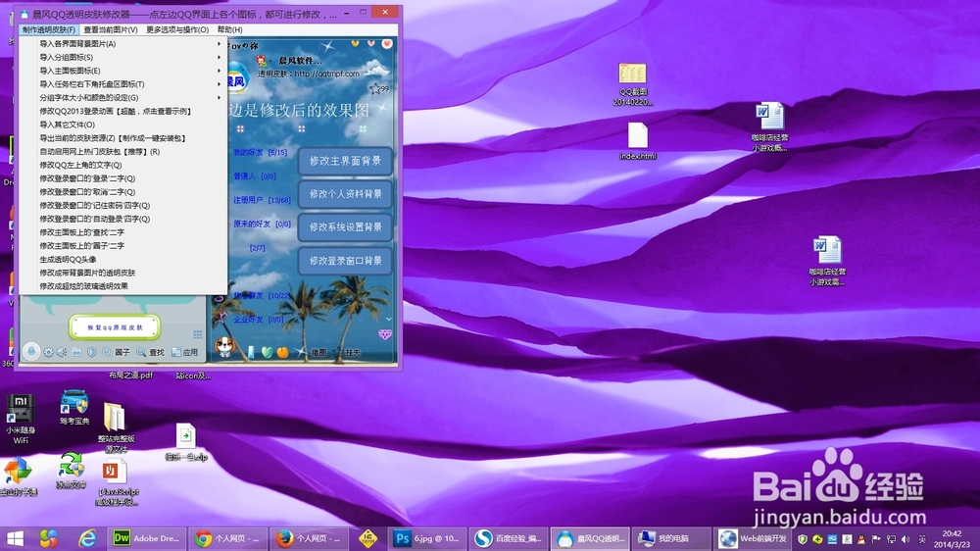Choose 修改成超炫的玻璃透明效果 entry
This screenshot has height=551, width=980.
[x=123, y=286]
